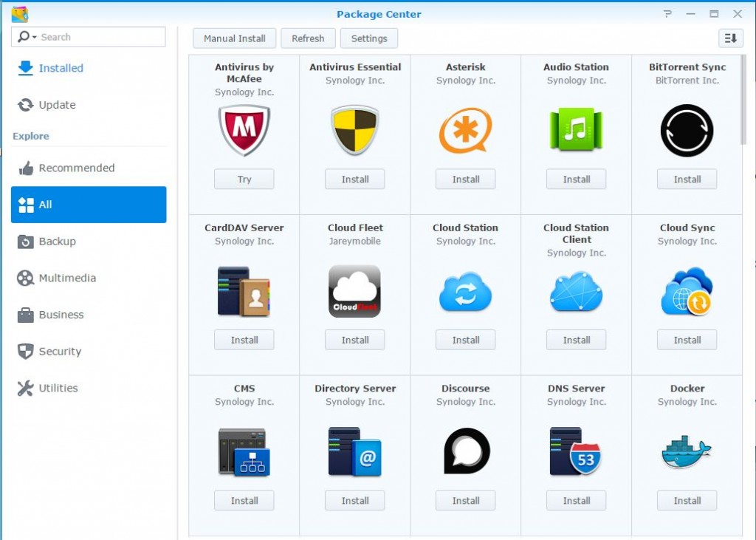The image size is (756, 540).
Task: Open the Cloud Station Client icon
Action: [576, 292]
